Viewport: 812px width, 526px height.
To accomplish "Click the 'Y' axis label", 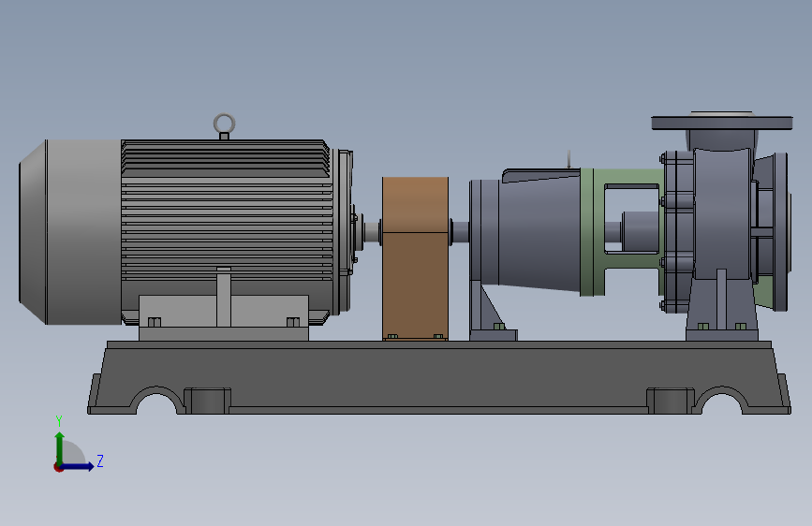I will (59, 420).
